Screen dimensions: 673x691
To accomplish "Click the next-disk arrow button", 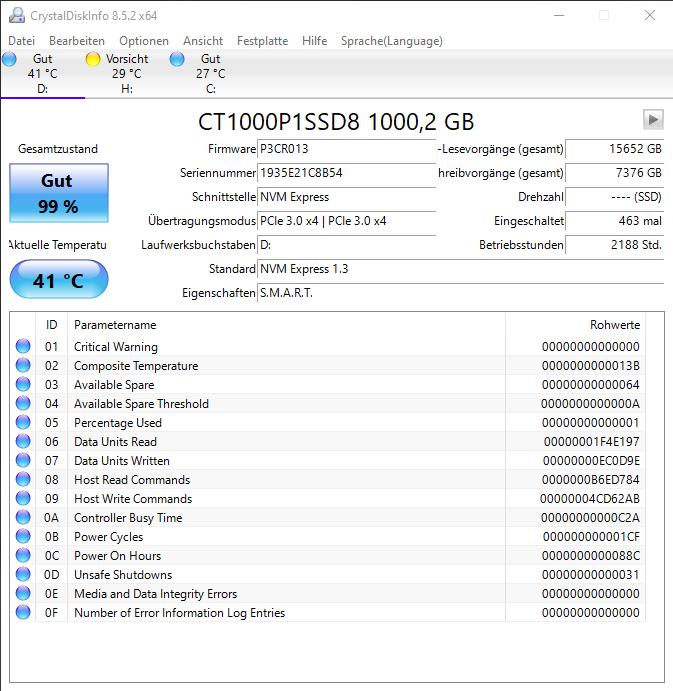I will click(x=653, y=119).
